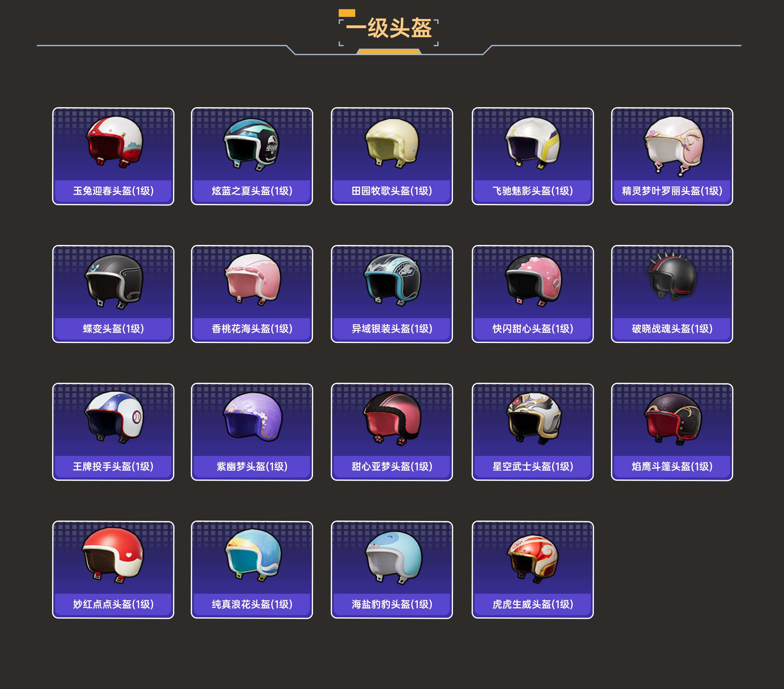The image size is (784, 689).
Task: Click the 妙红点点头盔(1级) label
Action: (x=113, y=604)
